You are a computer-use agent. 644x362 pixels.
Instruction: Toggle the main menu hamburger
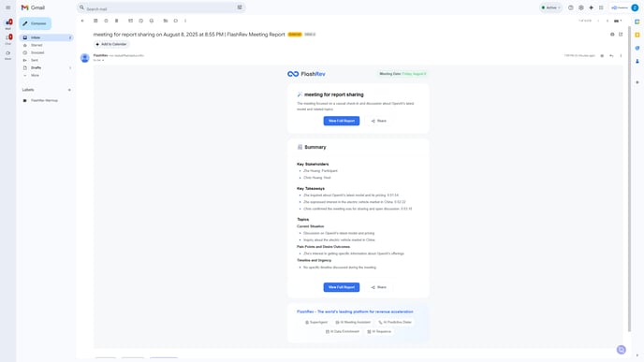point(8,7)
